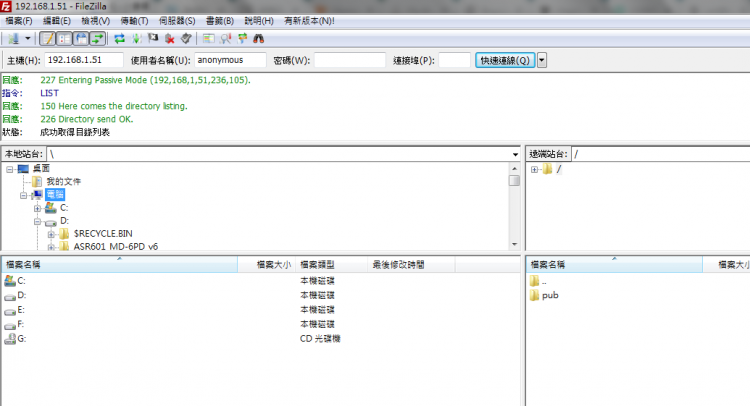The width and height of the screenshot is (750, 406).
Task: Toggle the message log display
Action: [47, 39]
